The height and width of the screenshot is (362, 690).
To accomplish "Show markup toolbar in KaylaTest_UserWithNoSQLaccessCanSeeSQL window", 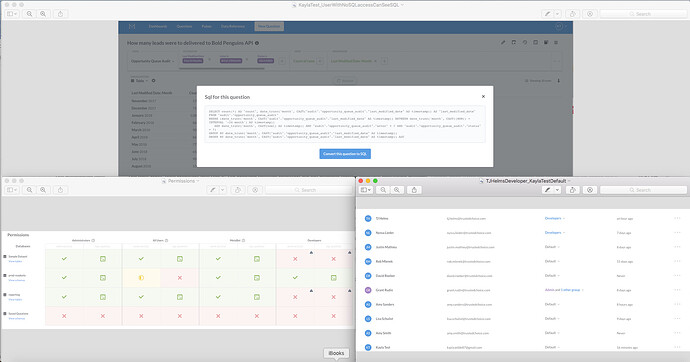I will 590,14.
